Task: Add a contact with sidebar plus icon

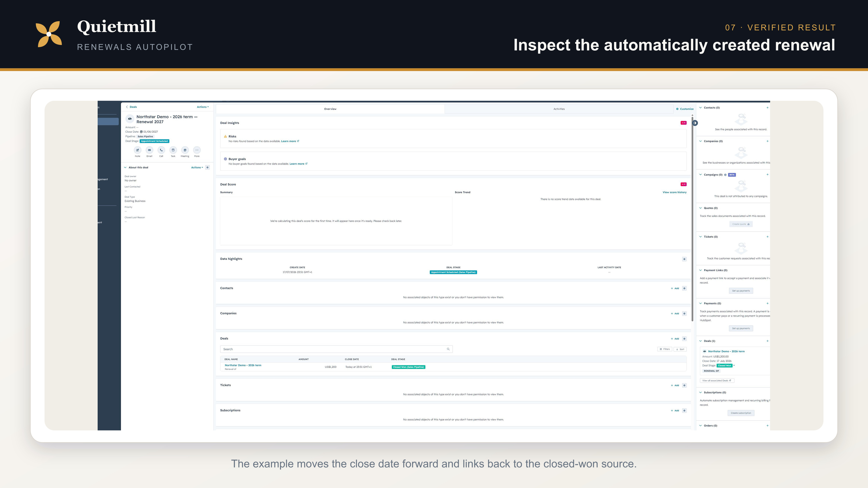Action: (768, 108)
